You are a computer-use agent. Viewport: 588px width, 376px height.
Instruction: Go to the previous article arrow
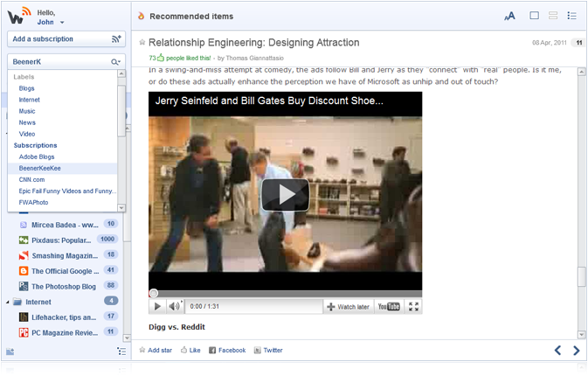[x=557, y=351]
